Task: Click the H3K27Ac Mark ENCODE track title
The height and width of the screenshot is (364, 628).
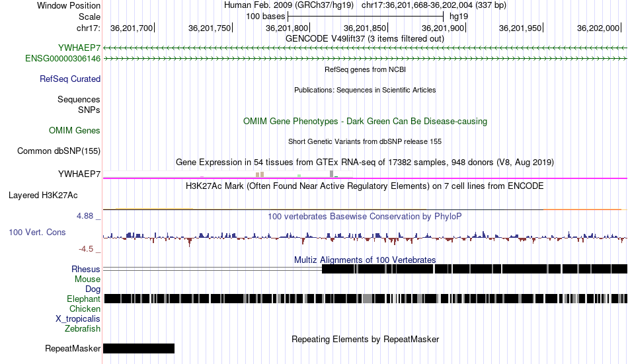Action: click(x=365, y=186)
